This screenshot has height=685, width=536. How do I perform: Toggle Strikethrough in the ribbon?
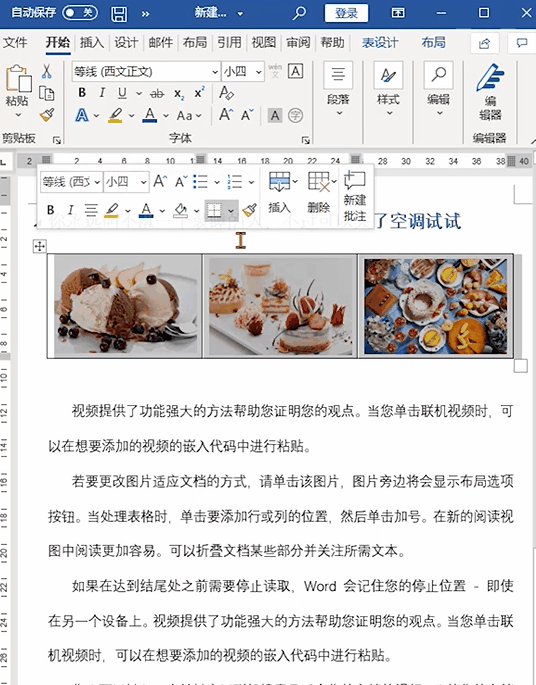click(x=157, y=93)
